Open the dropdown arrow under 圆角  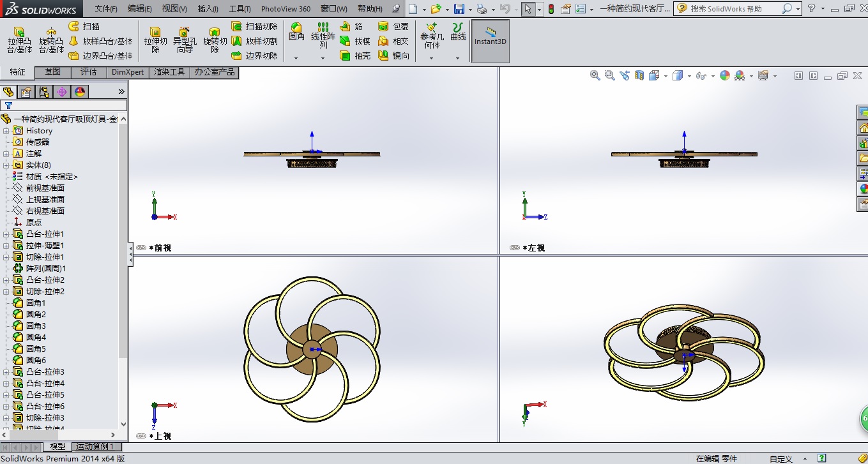pyautogui.click(x=296, y=58)
